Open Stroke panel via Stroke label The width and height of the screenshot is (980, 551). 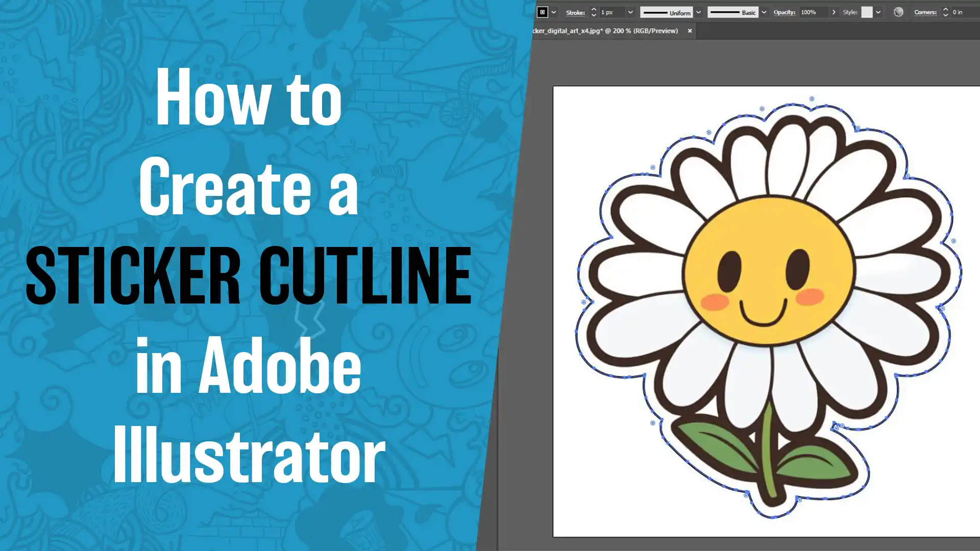tap(575, 12)
